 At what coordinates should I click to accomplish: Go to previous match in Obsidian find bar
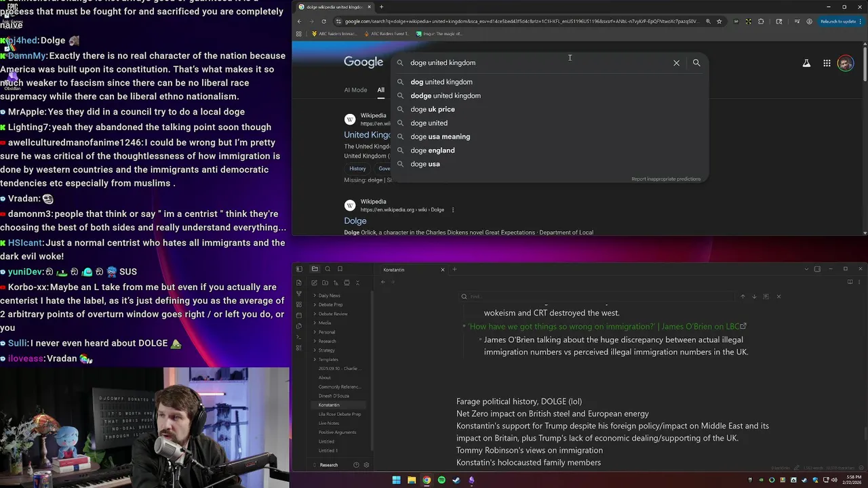(x=743, y=296)
